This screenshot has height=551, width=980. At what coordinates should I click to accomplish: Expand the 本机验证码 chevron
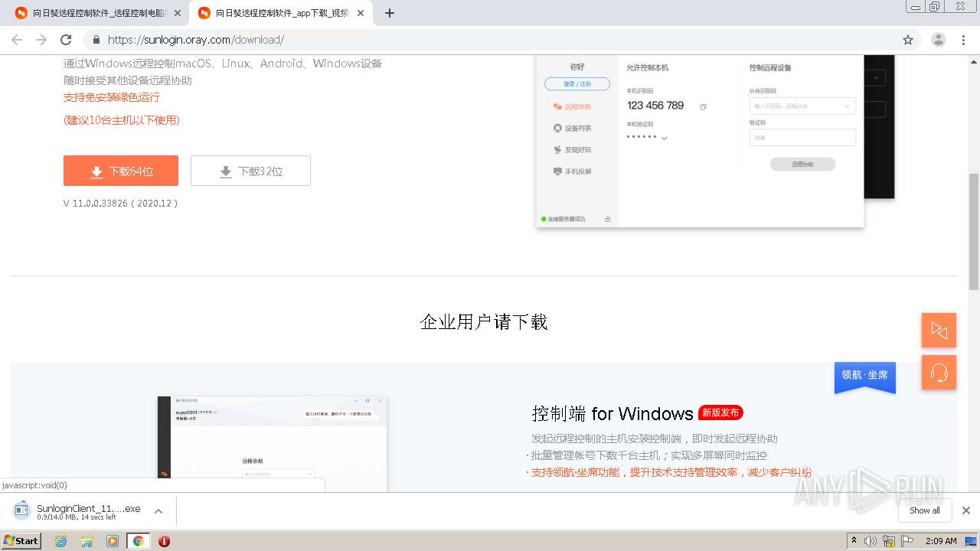tap(664, 139)
